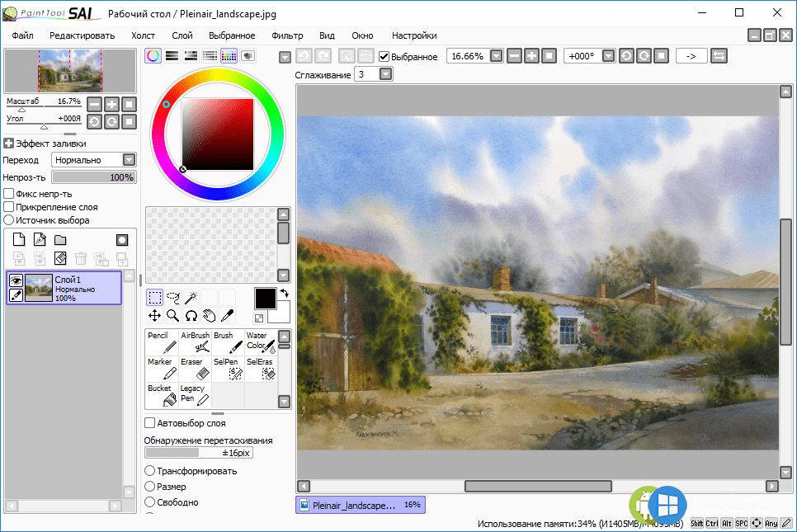Adjust the Обнаружение перетаскивания ±16pix slider
This screenshot has width=797, height=532.
pyautogui.click(x=199, y=453)
